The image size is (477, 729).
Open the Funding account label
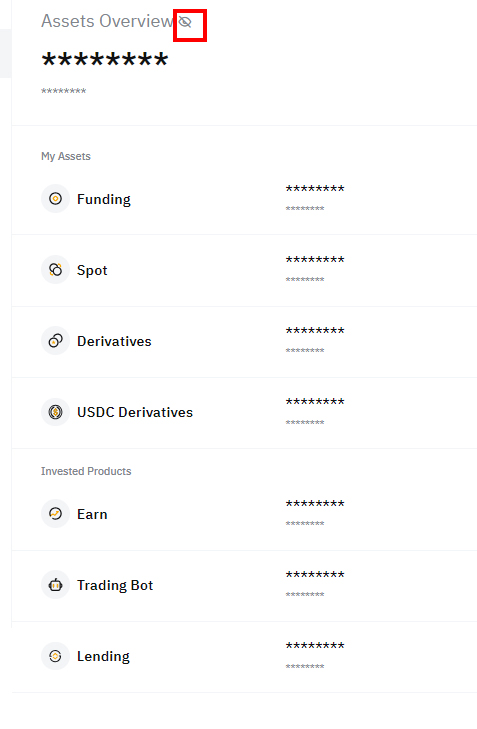[104, 199]
